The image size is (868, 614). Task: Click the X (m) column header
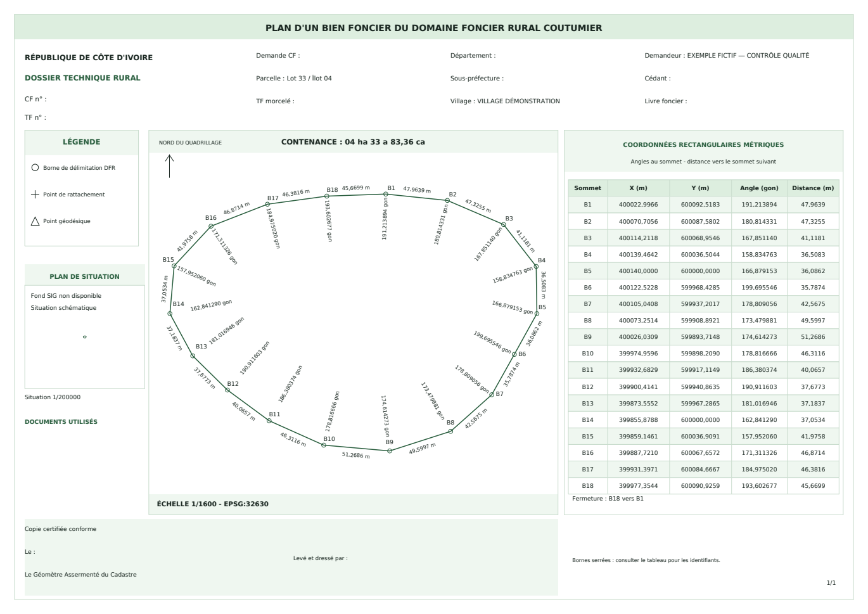[638, 188]
